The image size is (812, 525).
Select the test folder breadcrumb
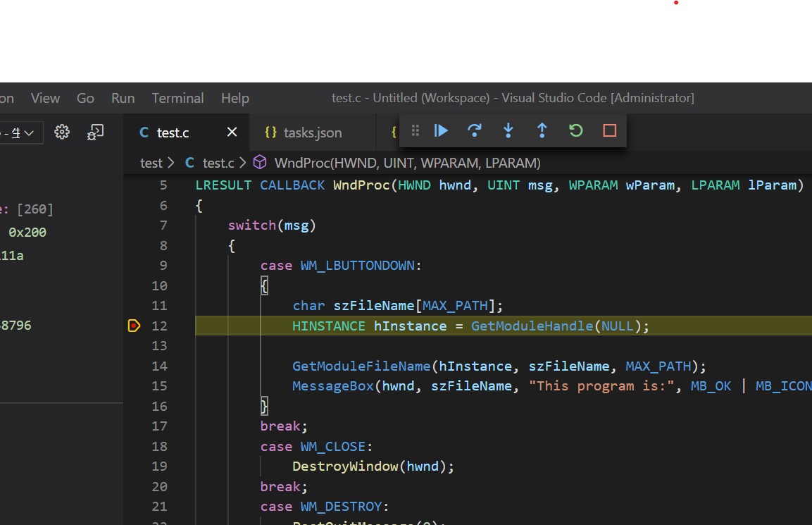point(151,163)
